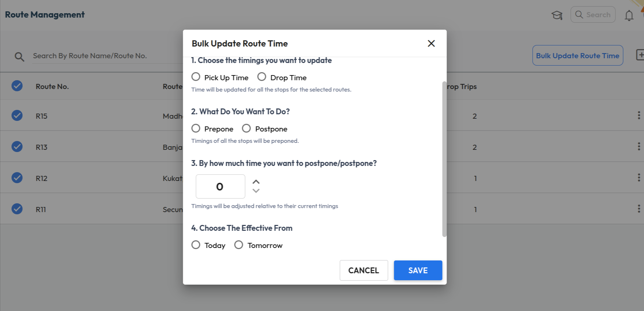Viewport: 644px width, 311px height.
Task: Uncheck the R15 route checkbox
Action: pyautogui.click(x=17, y=116)
